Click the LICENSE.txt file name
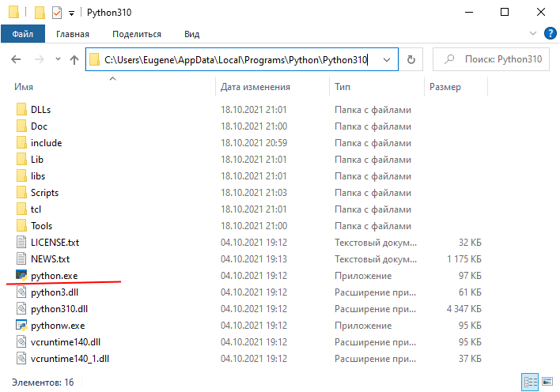Viewport: 560px width, 392px height. click(x=55, y=243)
